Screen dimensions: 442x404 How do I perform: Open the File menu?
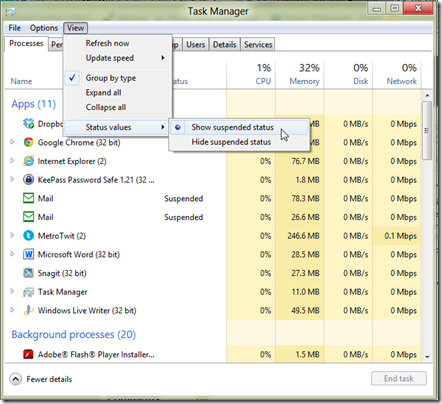pos(15,28)
